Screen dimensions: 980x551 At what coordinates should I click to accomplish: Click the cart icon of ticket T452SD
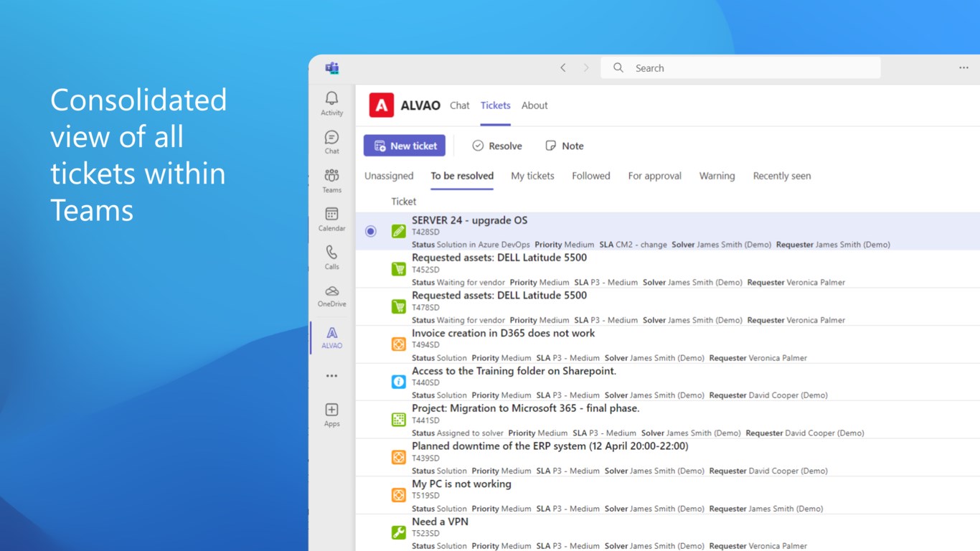(x=398, y=269)
